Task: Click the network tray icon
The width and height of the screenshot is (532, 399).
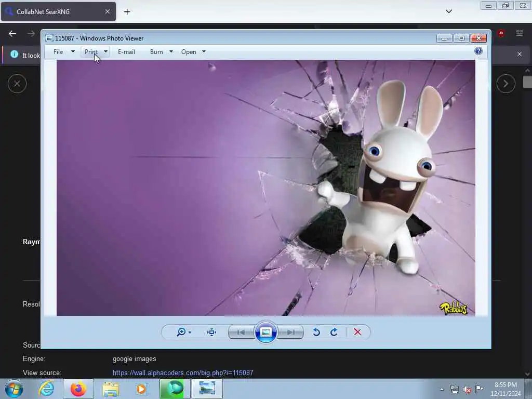Action: (x=454, y=389)
